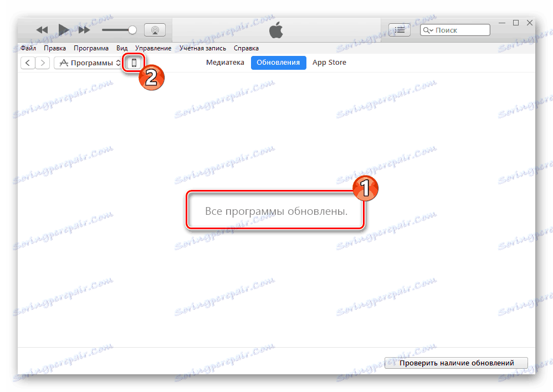Click the rewind previous track button

pyautogui.click(x=42, y=30)
